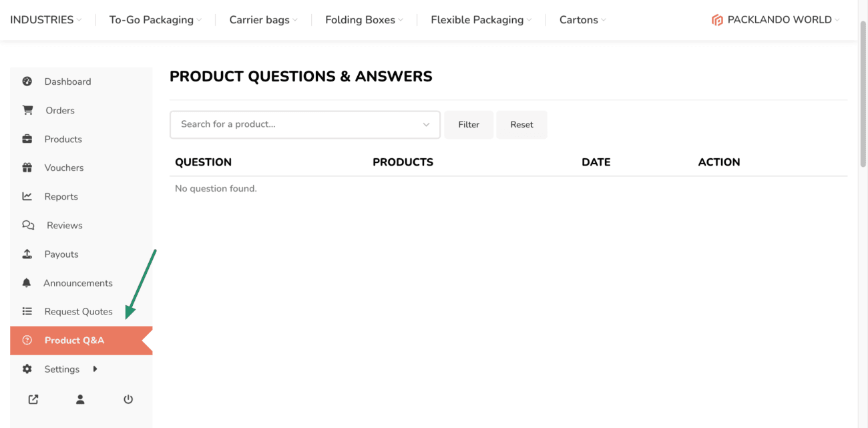
Task: Click the Orders shopping cart icon
Action: coord(27,110)
